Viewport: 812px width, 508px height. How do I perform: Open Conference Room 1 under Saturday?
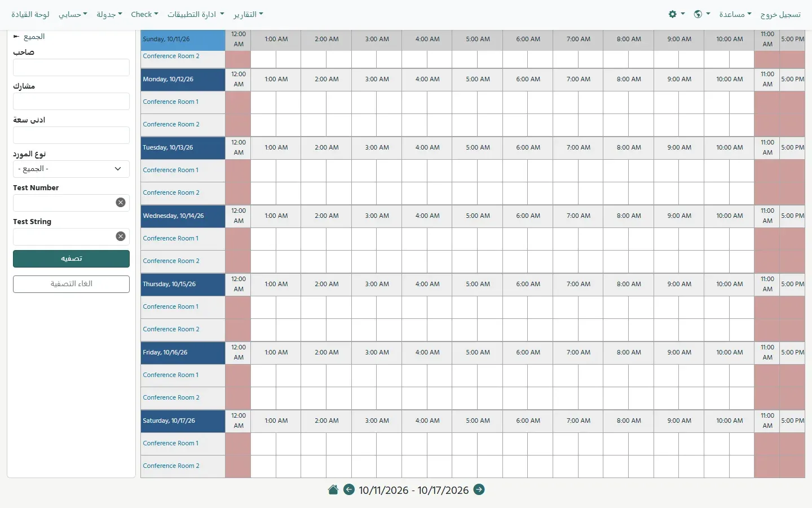170,443
